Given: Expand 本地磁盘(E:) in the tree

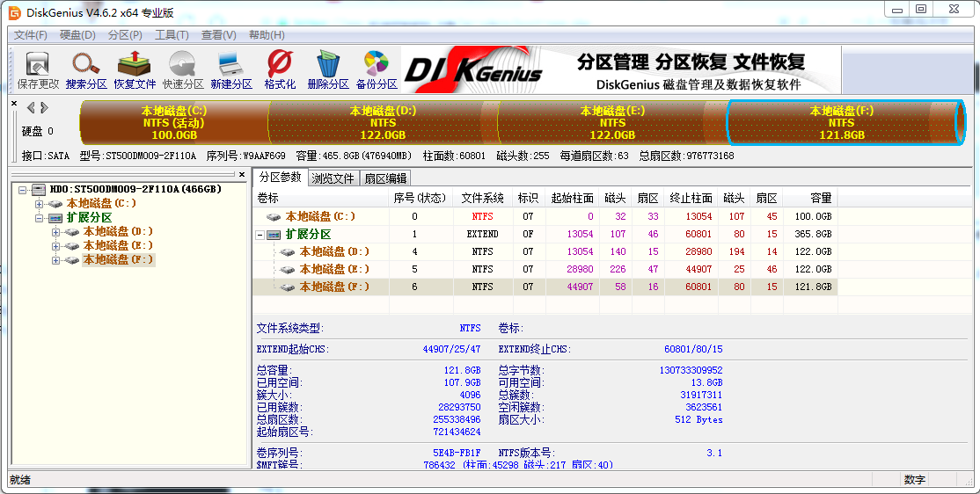Looking at the screenshot, I should pyautogui.click(x=55, y=246).
